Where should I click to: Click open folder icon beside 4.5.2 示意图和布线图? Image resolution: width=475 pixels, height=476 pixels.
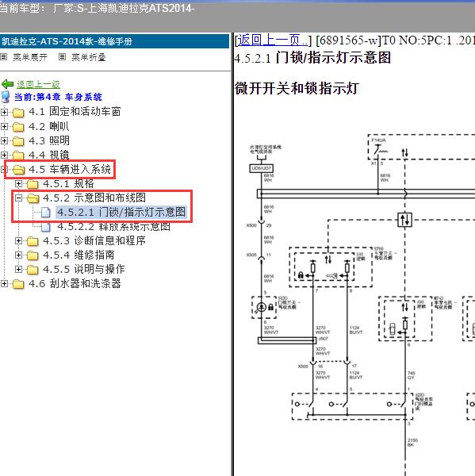coord(33,198)
